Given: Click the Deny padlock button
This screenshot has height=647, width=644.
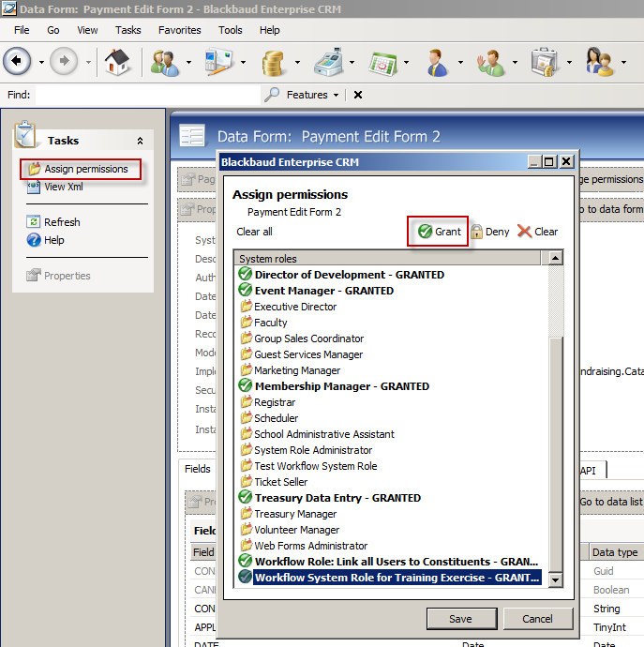Looking at the screenshot, I should pyautogui.click(x=489, y=232).
